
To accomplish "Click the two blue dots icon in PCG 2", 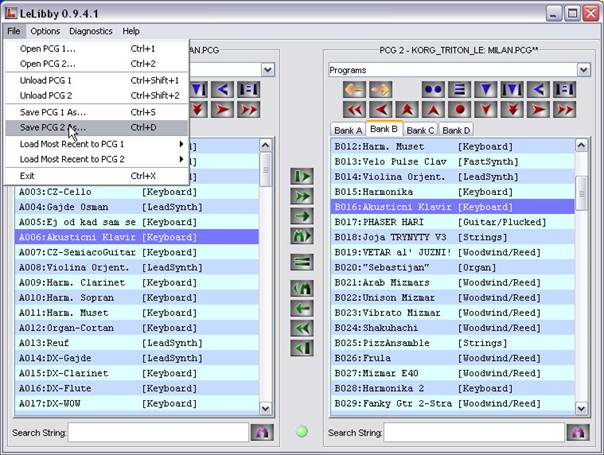I will click(x=433, y=89).
